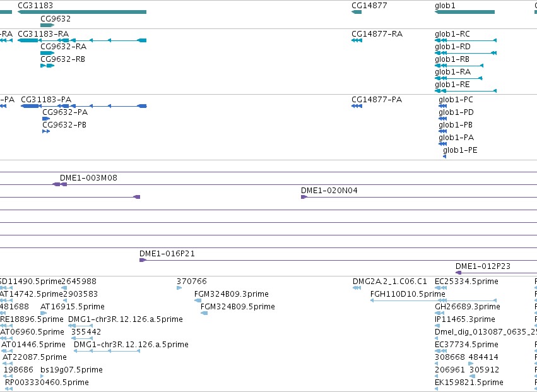Click the glob1 gene label

(x=446, y=6)
